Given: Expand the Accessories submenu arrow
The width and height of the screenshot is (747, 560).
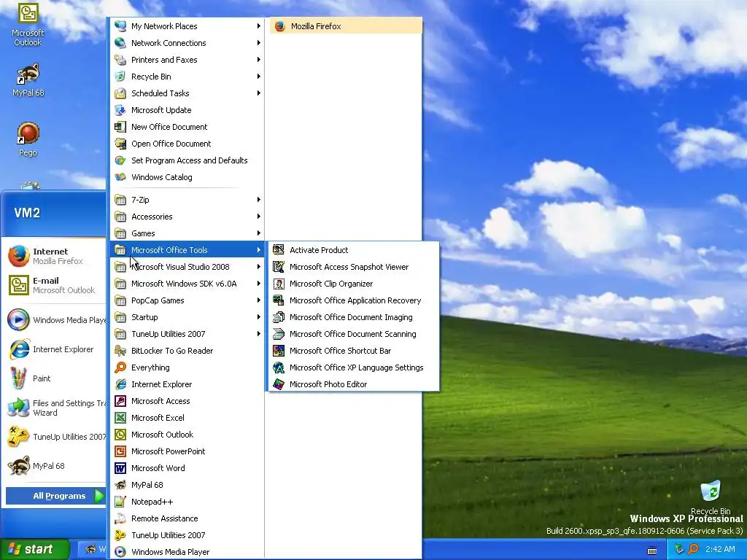Looking at the screenshot, I should coord(259,216).
